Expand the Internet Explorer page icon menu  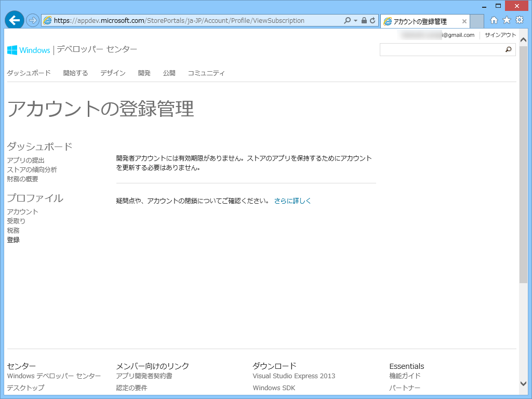click(x=47, y=20)
